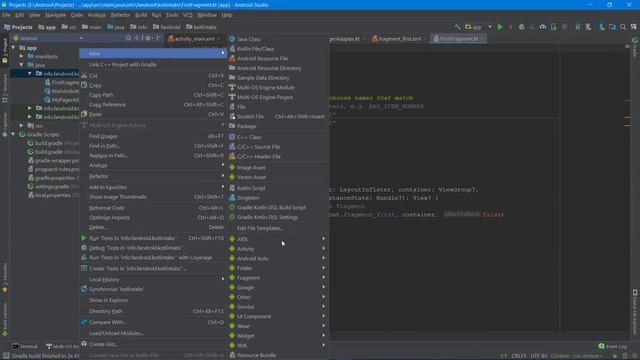Click UTF-8 encoding in status bar
Viewport: 640px width, 360px height.
click(538, 356)
